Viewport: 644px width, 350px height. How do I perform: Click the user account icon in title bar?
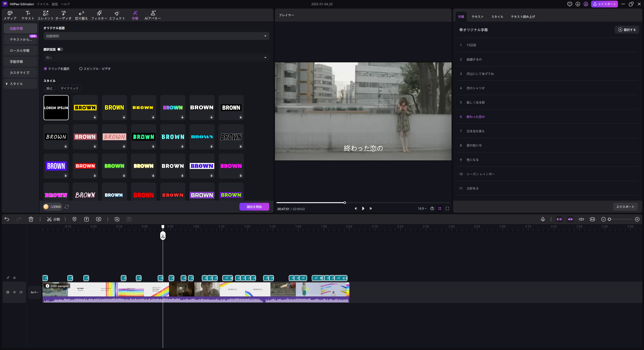586,4
